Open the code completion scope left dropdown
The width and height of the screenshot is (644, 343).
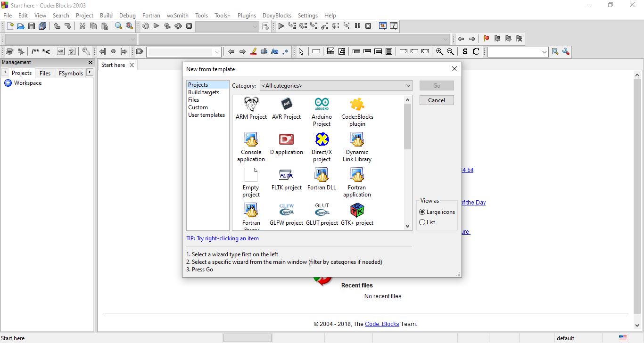click(71, 39)
